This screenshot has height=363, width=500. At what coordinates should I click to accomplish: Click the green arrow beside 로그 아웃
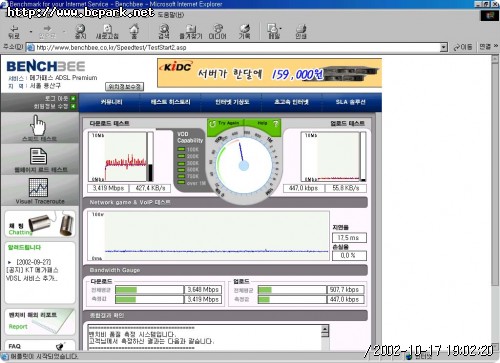[73, 98]
